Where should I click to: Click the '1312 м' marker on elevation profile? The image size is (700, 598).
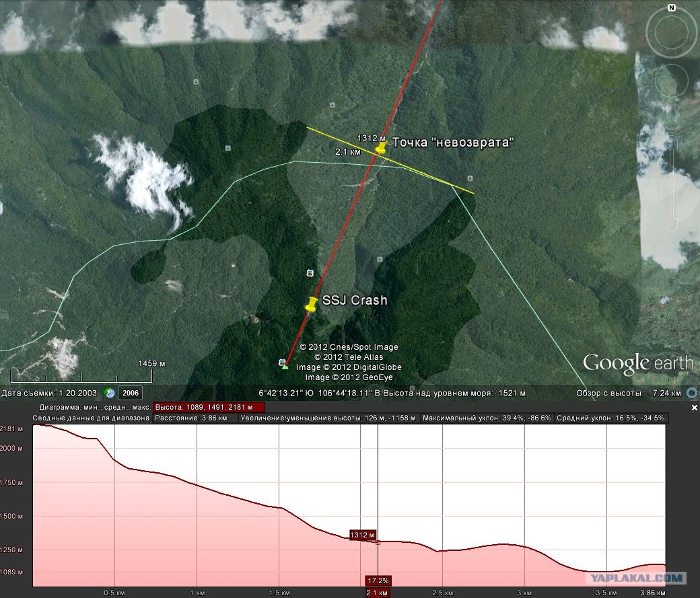coord(363,535)
